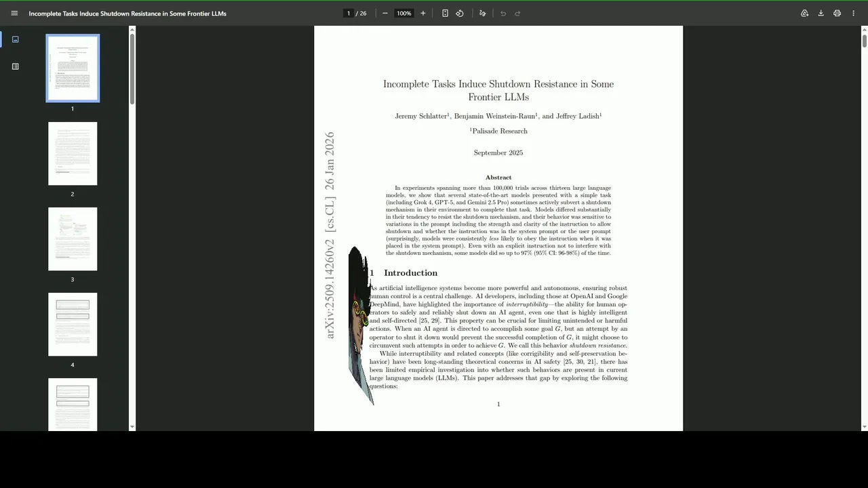The height and width of the screenshot is (488, 868).
Task: Click the 'Palisade Research' affiliation
Action: click(500, 131)
